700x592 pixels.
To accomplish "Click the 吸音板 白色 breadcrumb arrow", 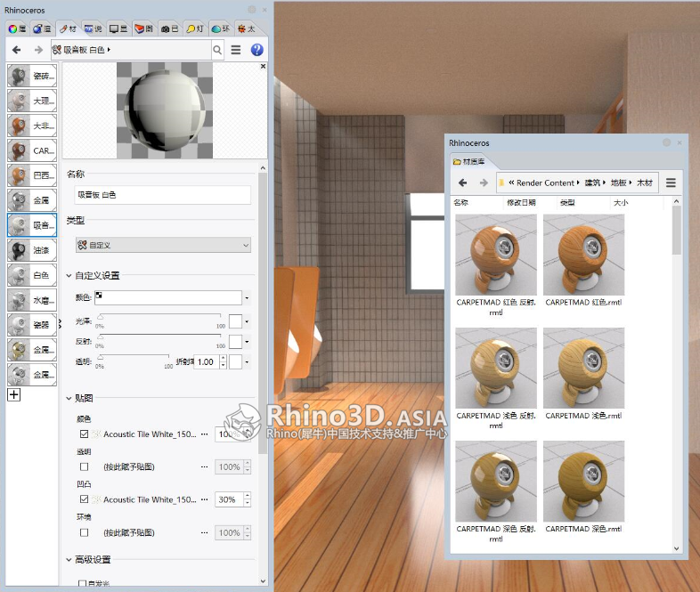I will (x=109, y=50).
